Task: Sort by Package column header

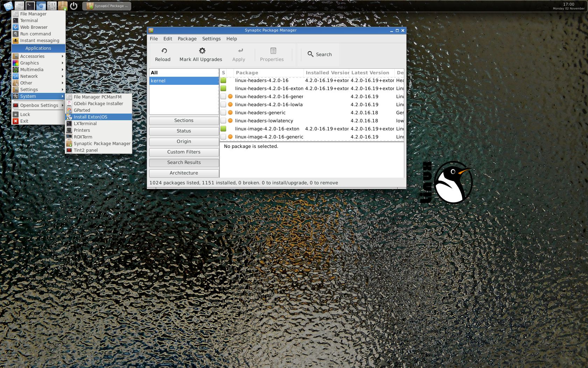Action: click(268, 73)
